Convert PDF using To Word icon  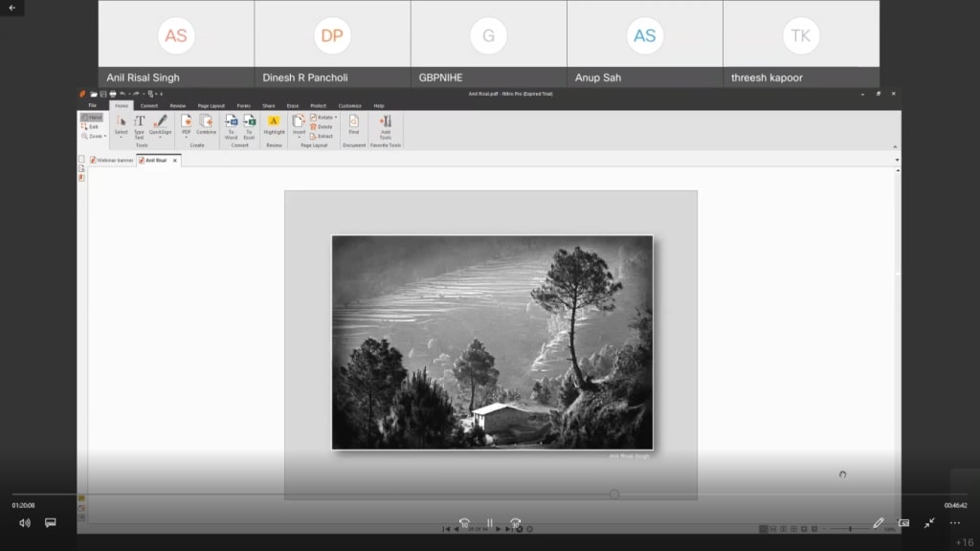[231, 121]
